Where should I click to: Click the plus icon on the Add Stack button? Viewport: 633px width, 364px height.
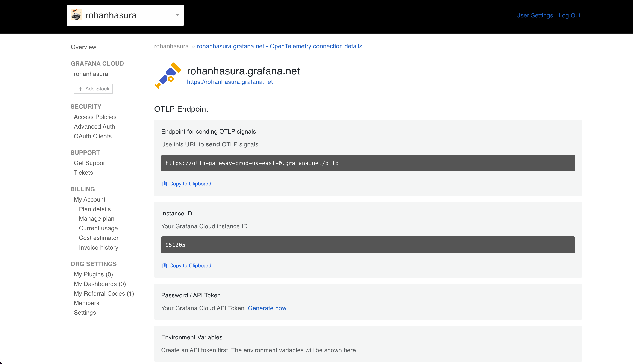[80, 89]
